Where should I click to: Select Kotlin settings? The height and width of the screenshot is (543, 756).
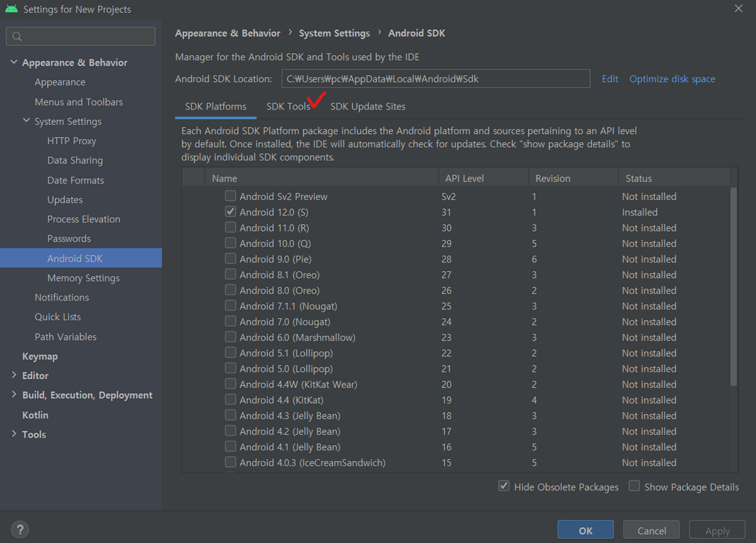pos(35,415)
